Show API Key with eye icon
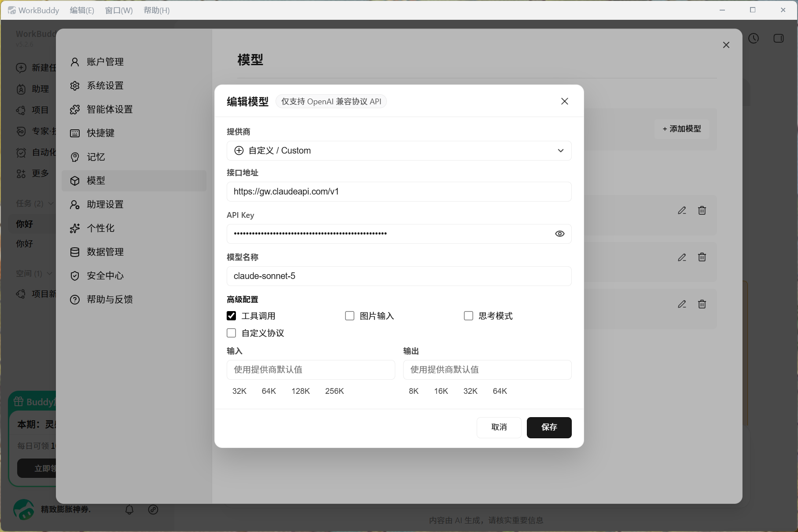 (560, 234)
